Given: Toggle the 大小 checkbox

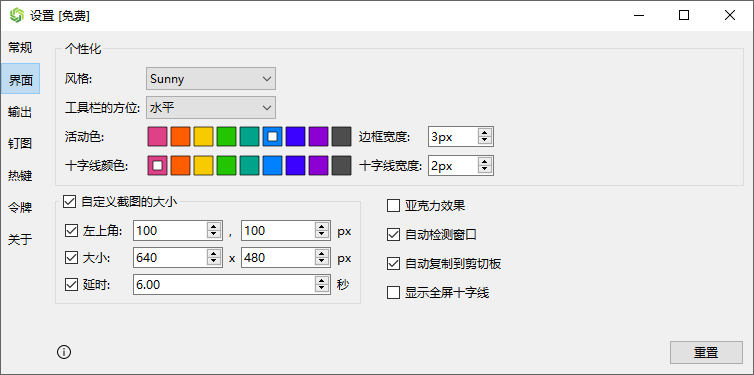Looking at the screenshot, I should click(x=71, y=258).
